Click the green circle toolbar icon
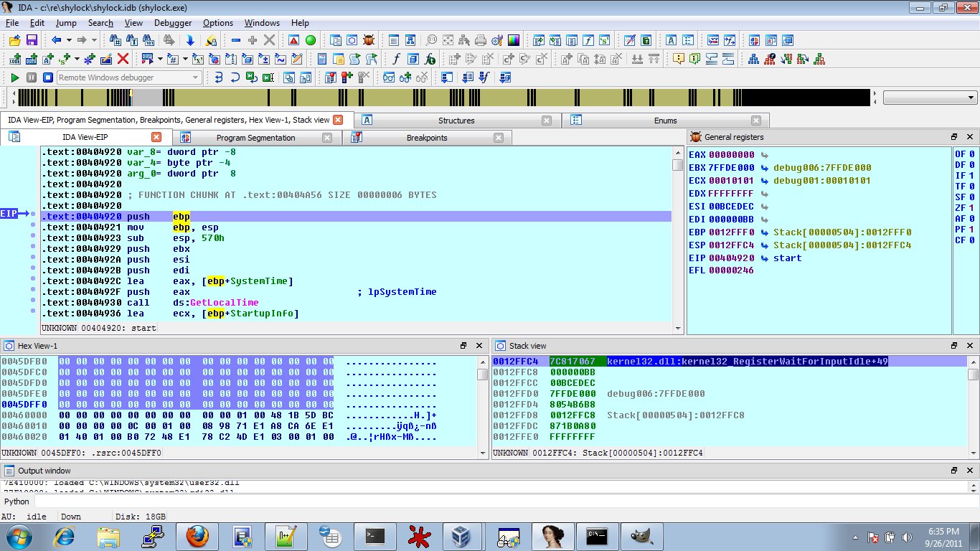 (311, 40)
